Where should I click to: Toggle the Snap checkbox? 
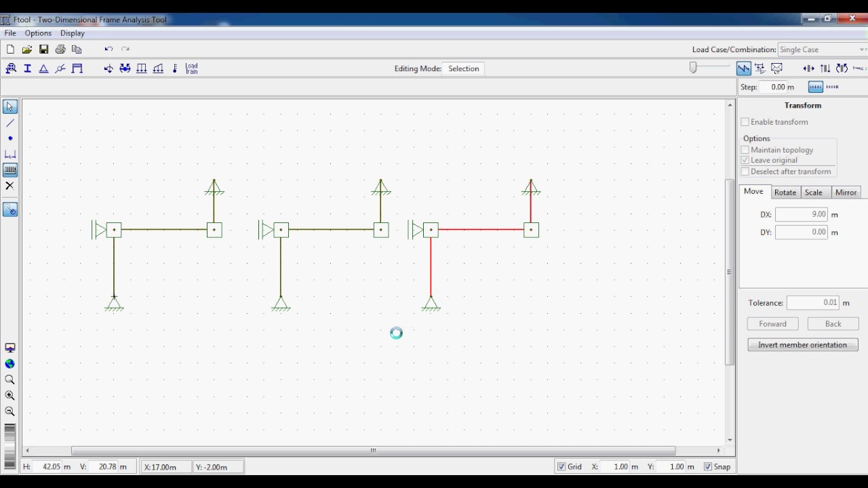708,466
